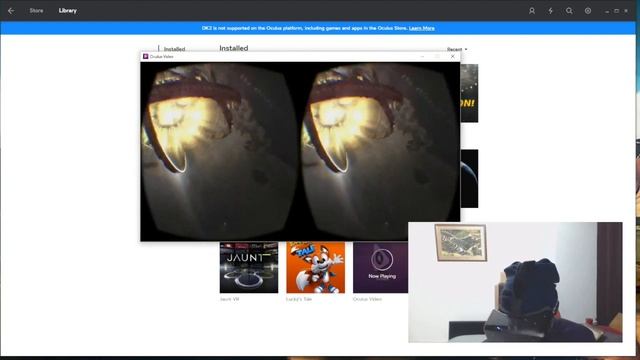
Task: Open the search magnifier icon
Action: click(x=569, y=11)
